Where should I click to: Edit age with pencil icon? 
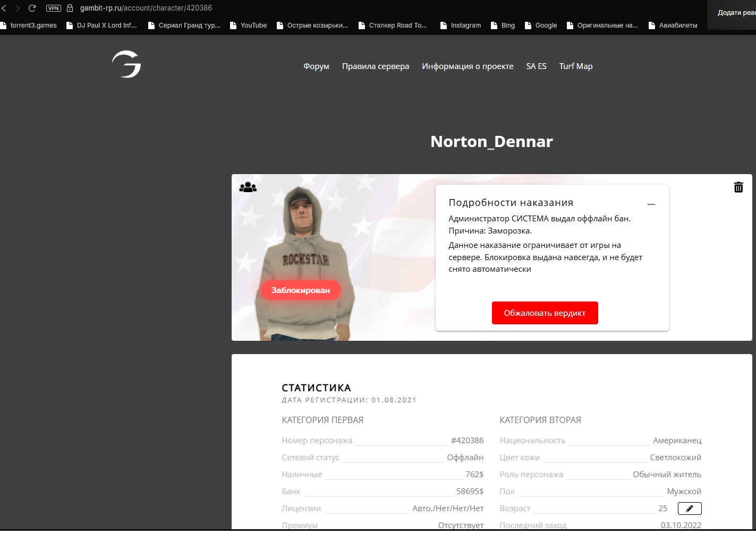tap(689, 508)
